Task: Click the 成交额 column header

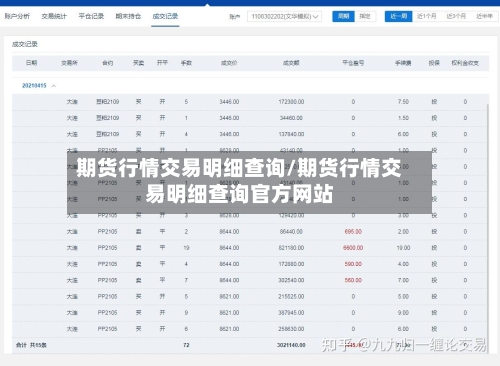Action: (x=291, y=63)
